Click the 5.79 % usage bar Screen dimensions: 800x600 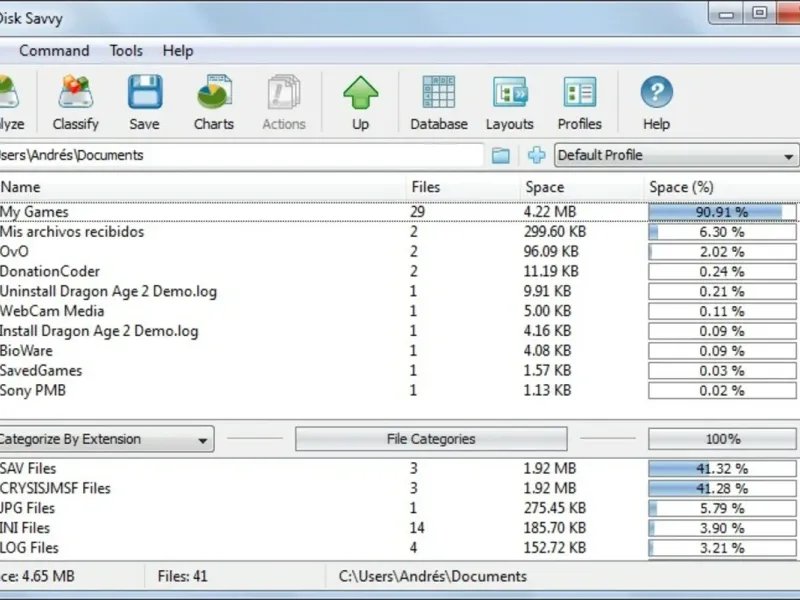[722, 508]
